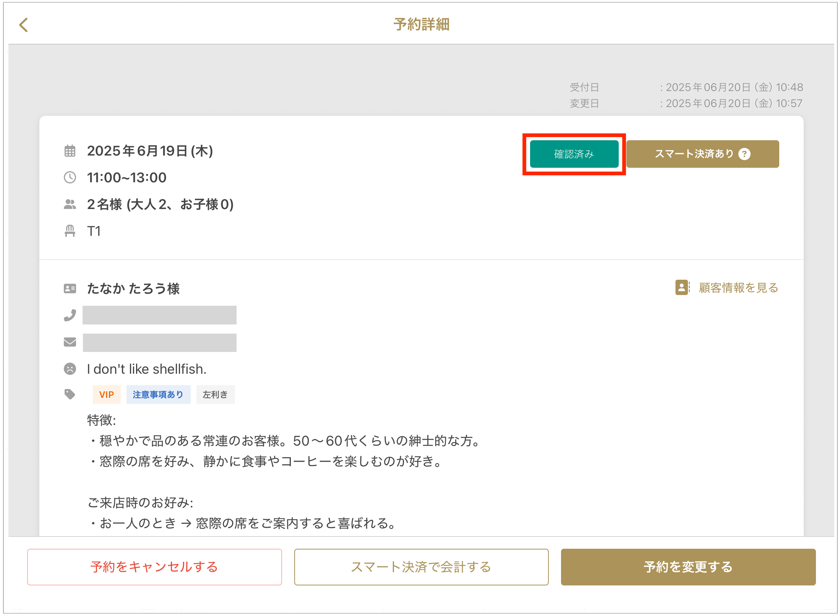Click the sad face dislikes icon
The width and height of the screenshot is (840, 616).
pos(70,369)
